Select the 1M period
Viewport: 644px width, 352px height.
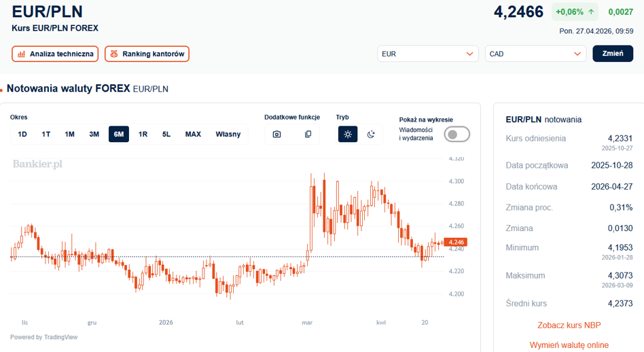tap(69, 135)
